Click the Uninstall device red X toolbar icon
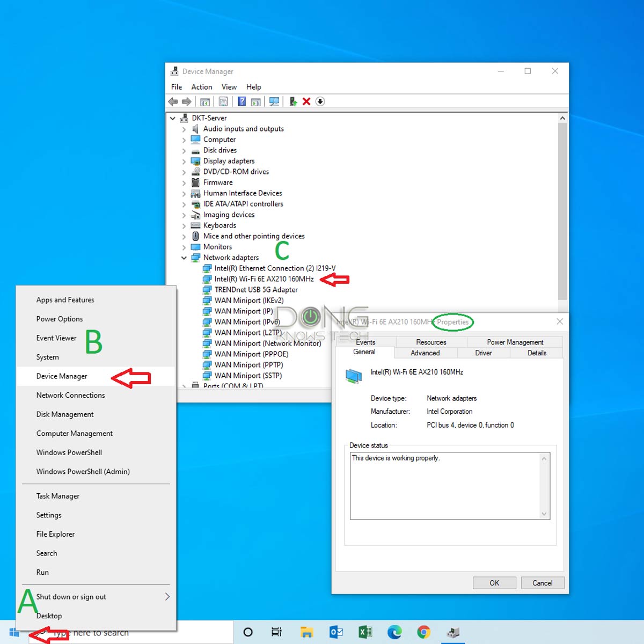644x644 pixels. pos(306,101)
